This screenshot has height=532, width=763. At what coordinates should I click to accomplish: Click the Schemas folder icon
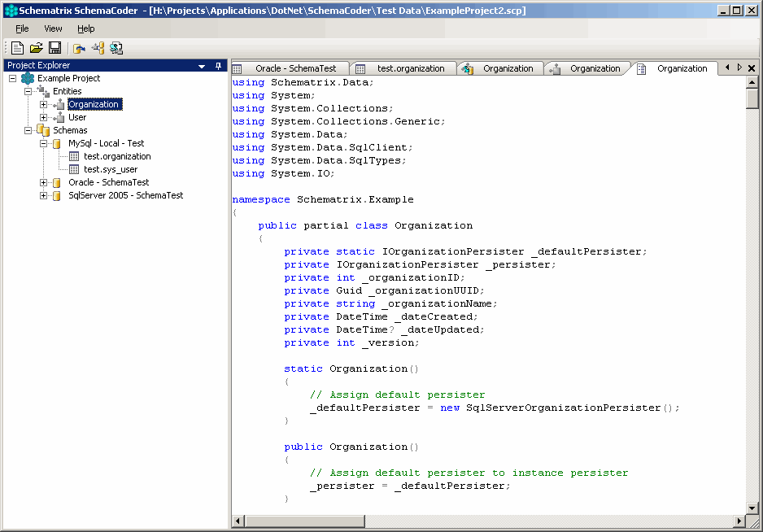(43, 130)
